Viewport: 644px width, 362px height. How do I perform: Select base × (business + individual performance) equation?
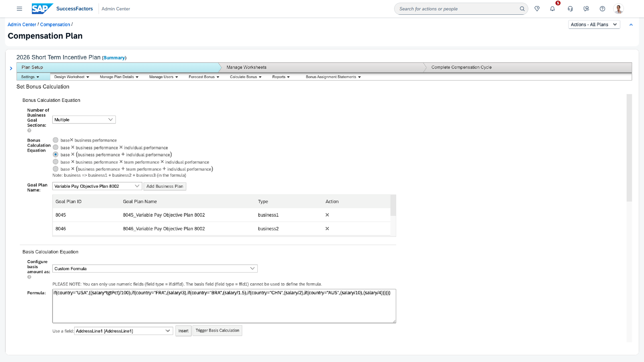(x=56, y=155)
